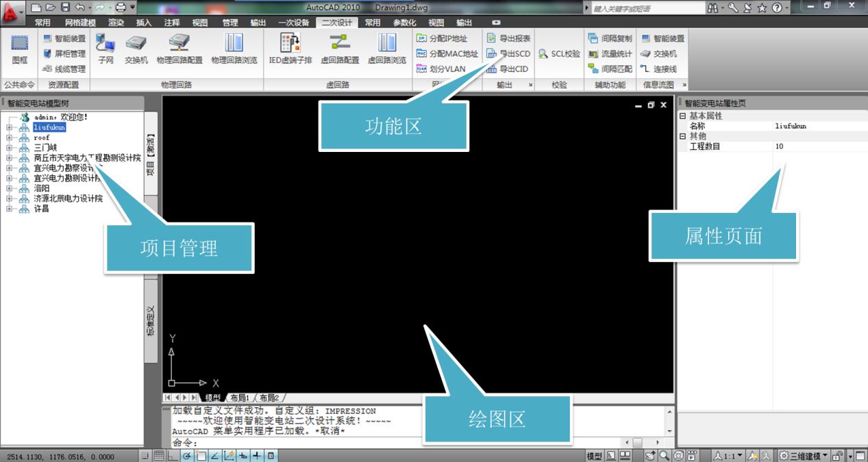The height and width of the screenshot is (462, 868).
Task: Run the SCL校验 validation tool
Action: 558,53
